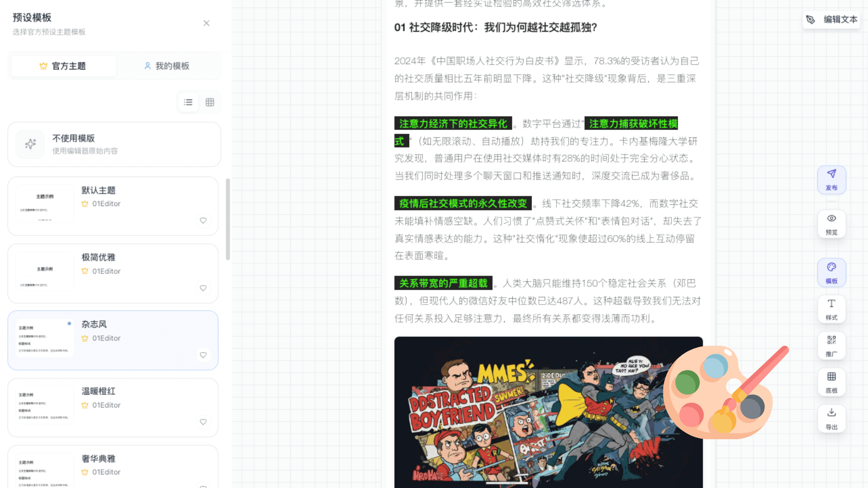Click the 发布 (publish) icon
The width and height of the screenshot is (868, 488).
831,179
